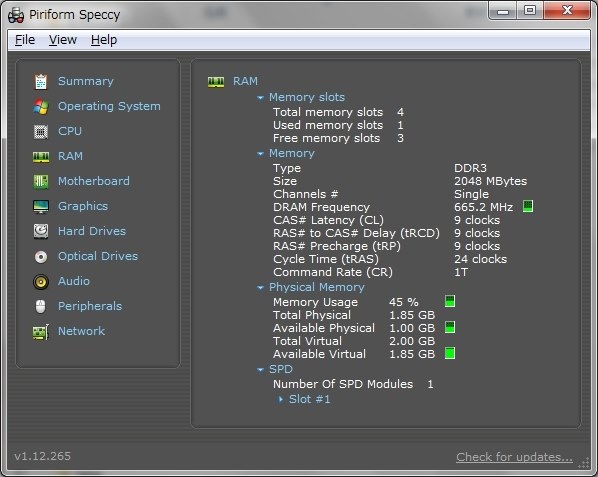Click the Total Virtual 2.00 GB value
Viewport: 598px width, 477px height.
[412, 341]
